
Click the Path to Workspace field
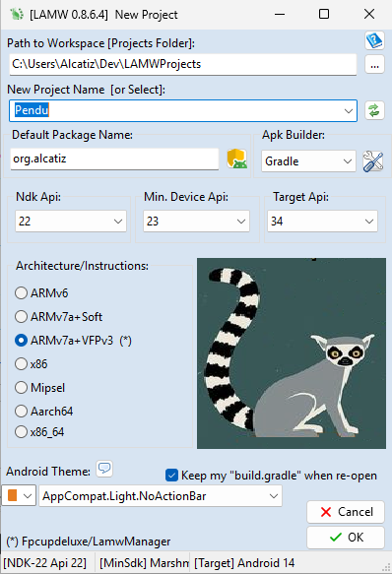click(183, 64)
